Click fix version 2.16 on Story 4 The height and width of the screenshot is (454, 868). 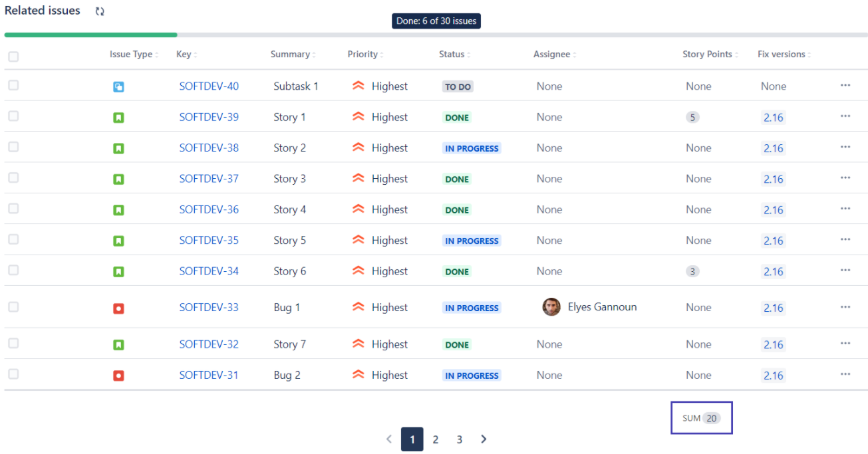click(774, 209)
